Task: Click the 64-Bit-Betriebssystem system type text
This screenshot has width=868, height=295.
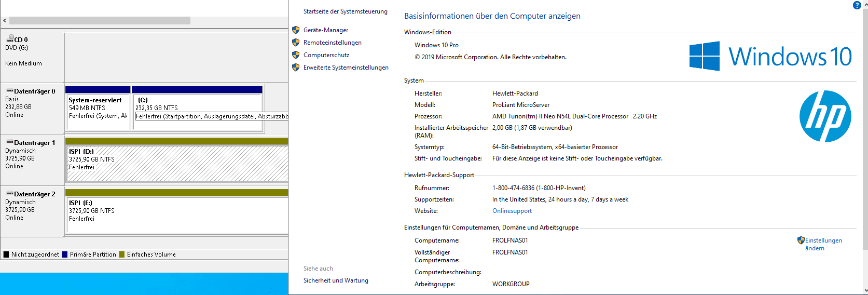Action: coord(555,147)
